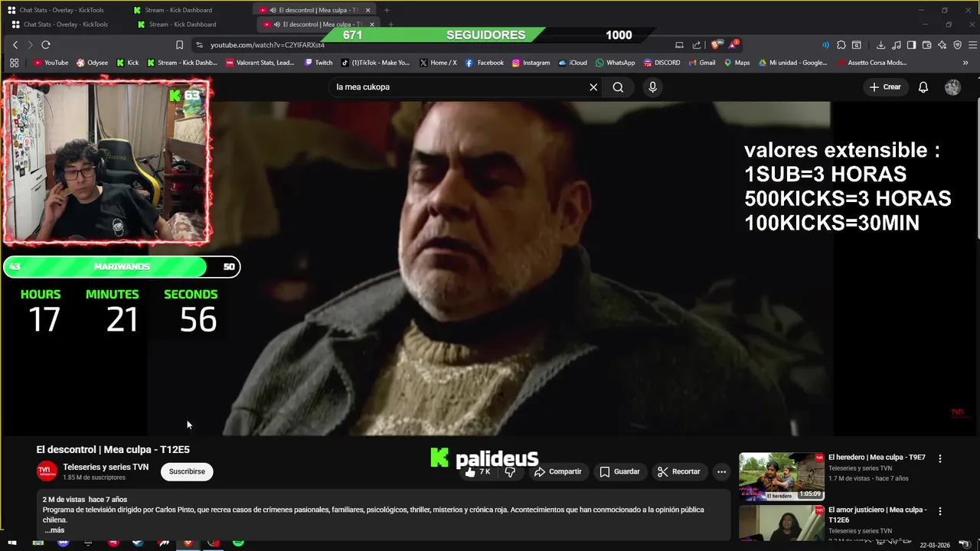Reload the YouTube page

pos(46,45)
